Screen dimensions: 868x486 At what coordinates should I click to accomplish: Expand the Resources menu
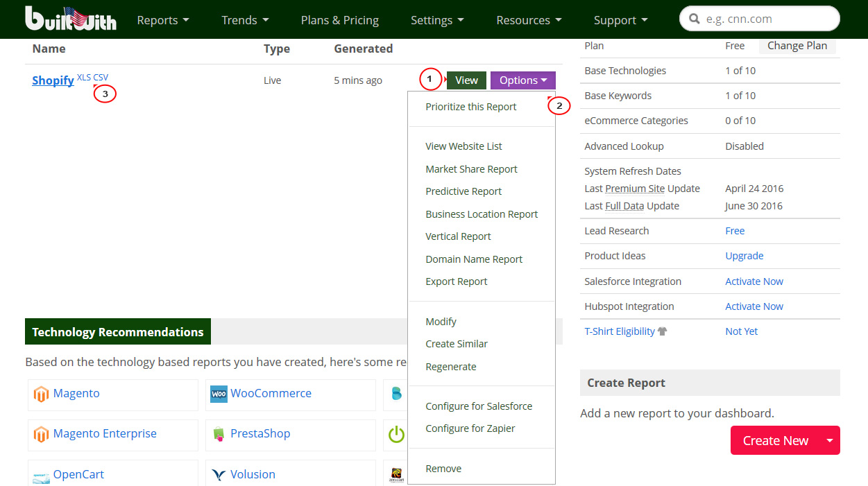click(x=529, y=20)
